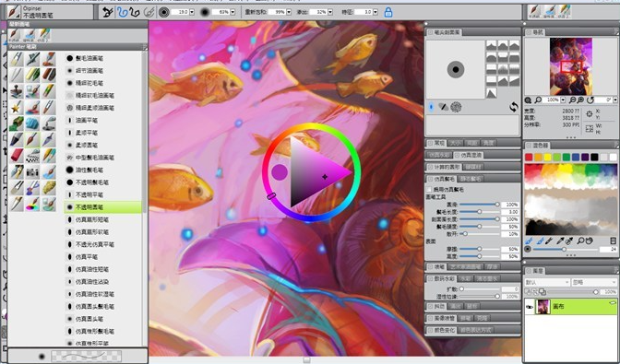Select 鬃毛油画笔 brush variant
Screen dimensions: 620x364
click(x=102, y=58)
